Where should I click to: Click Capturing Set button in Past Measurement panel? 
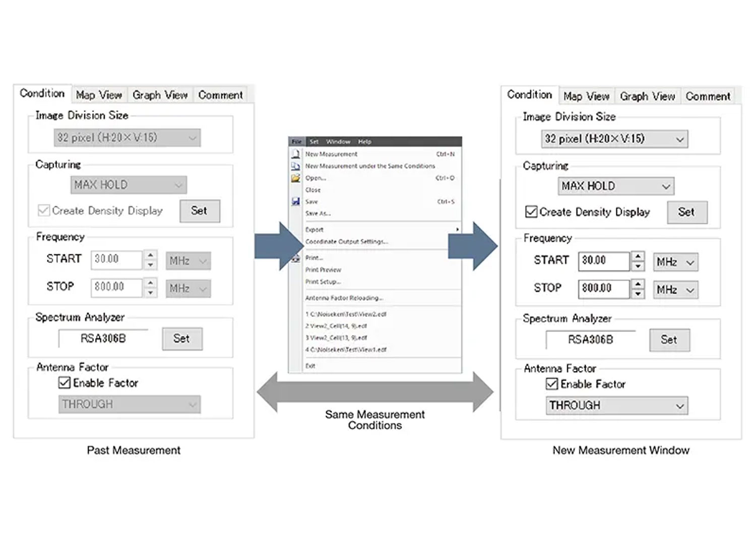[x=200, y=211]
